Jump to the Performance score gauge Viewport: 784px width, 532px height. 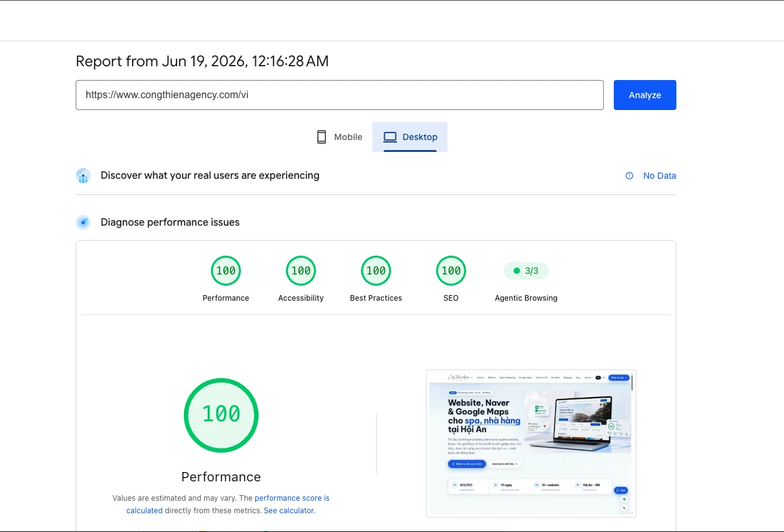point(226,271)
